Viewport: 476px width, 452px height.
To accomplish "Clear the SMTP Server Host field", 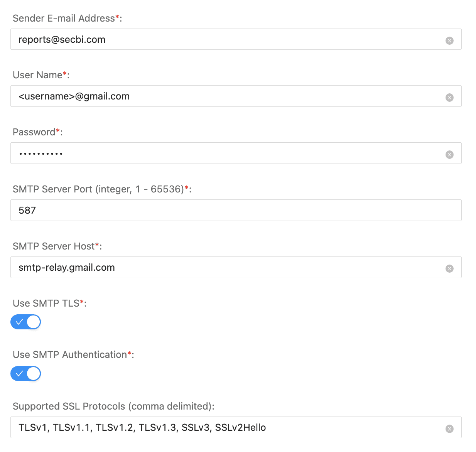I will point(449,268).
